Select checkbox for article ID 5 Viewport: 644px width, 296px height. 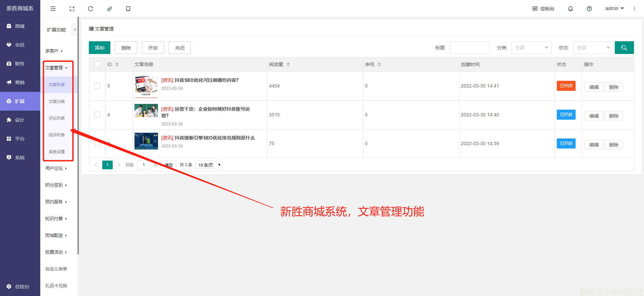coord(97,86)
